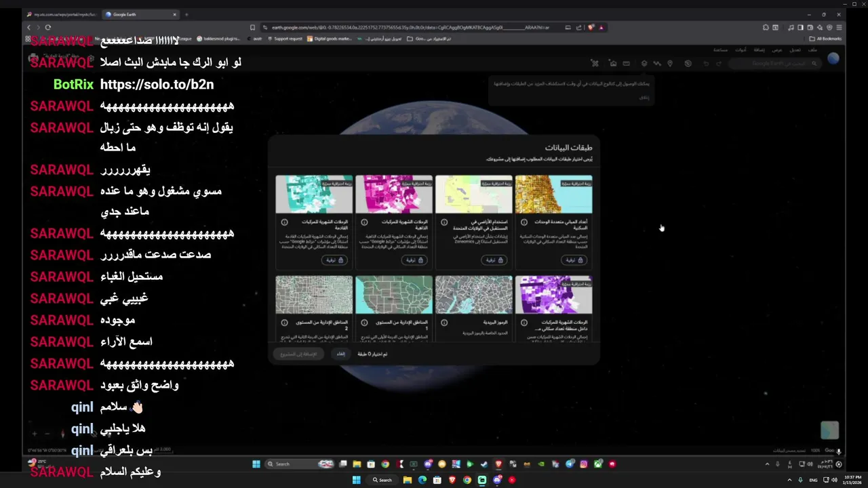This screenshot has height=488, width=868.
Task: Click the Brave shields lion icon
Action: pos(591,28)
